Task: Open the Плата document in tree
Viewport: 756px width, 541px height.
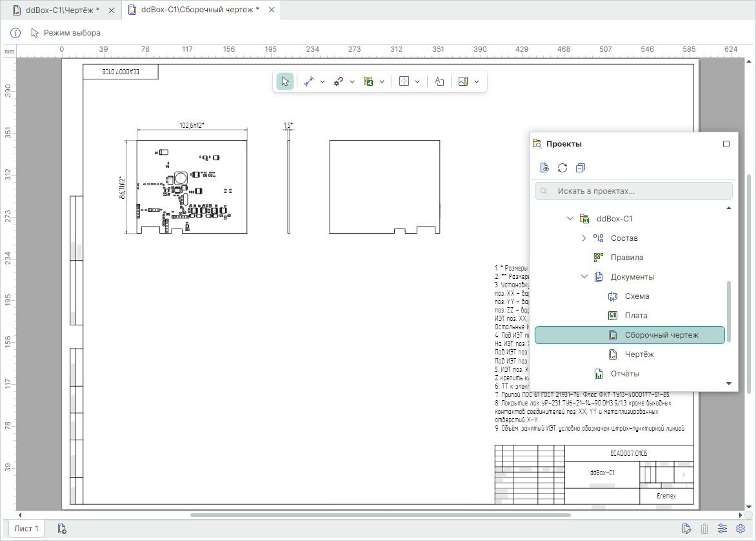Action: [x=635, y=316]
